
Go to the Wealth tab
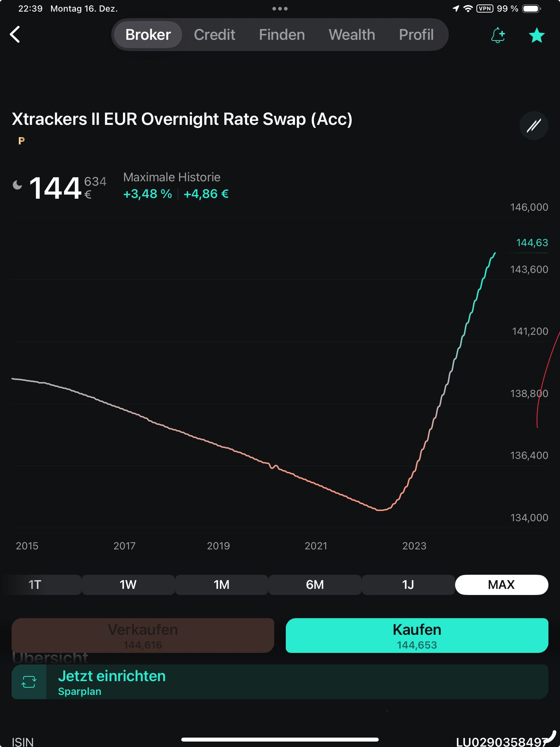click(352, 35)
